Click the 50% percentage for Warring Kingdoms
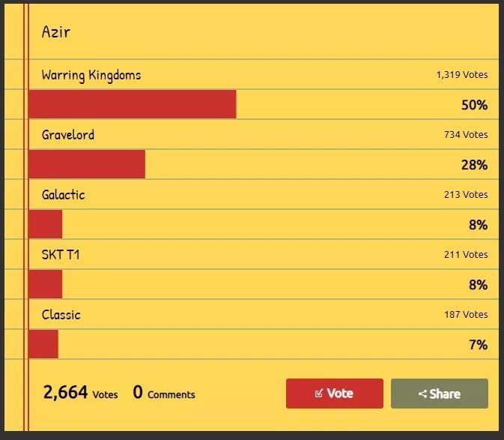This screenshot has height=440, width=504. (474, 105)
